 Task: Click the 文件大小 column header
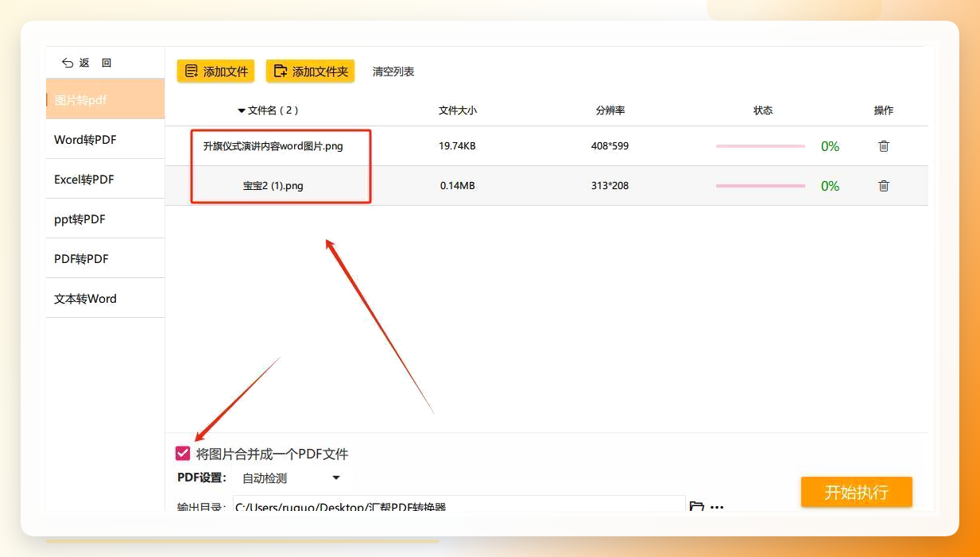pyautogui.click(x=458, y=110)
